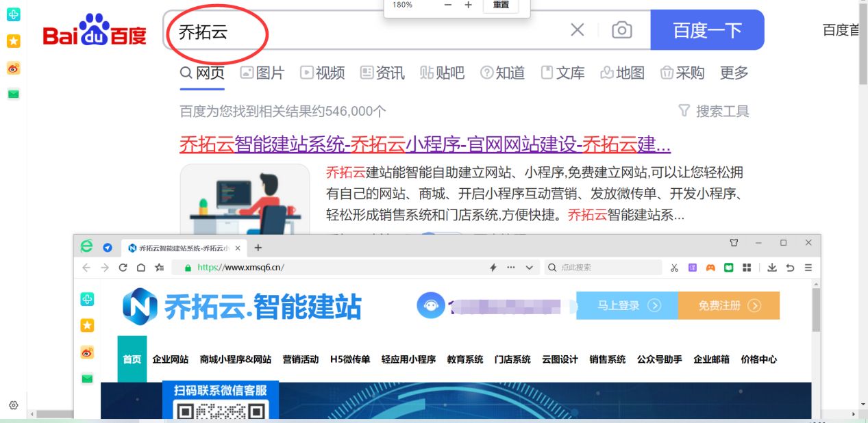Image resolution: width=868 pixels, height=423 pixels.
Task: Open the screenshot scissors tool in toolbar
Action: (674, 268)
